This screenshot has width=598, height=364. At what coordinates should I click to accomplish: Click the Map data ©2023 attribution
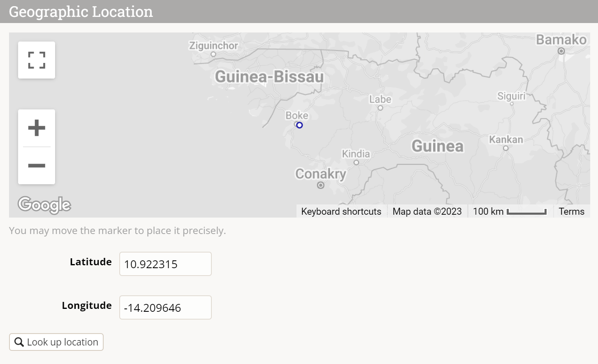tap(427, 211)
